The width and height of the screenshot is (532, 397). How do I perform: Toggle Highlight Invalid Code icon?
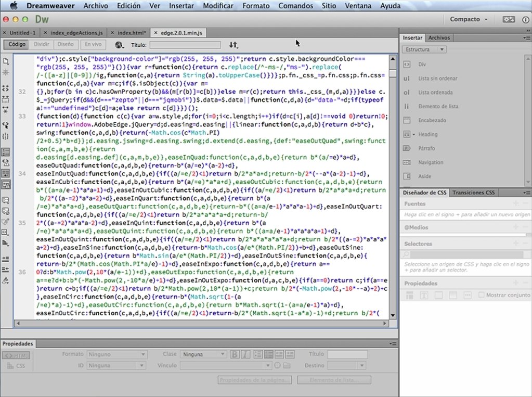(6, 163)
